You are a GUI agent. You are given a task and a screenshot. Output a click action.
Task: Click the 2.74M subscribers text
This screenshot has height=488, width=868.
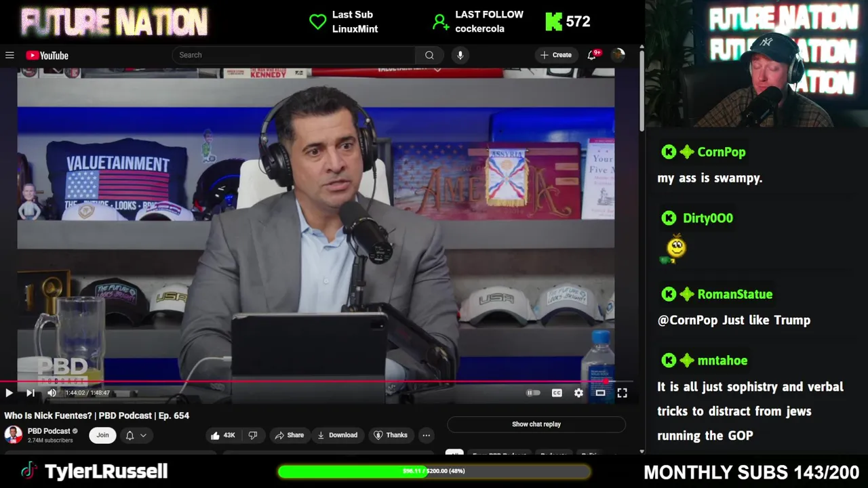50,441
